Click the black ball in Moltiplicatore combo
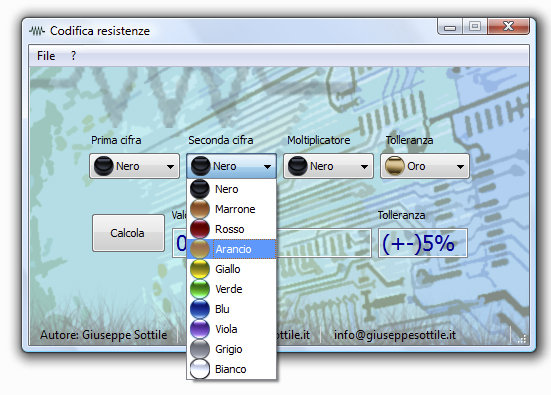This screenshot has height=395, width=551. [298, 166]
